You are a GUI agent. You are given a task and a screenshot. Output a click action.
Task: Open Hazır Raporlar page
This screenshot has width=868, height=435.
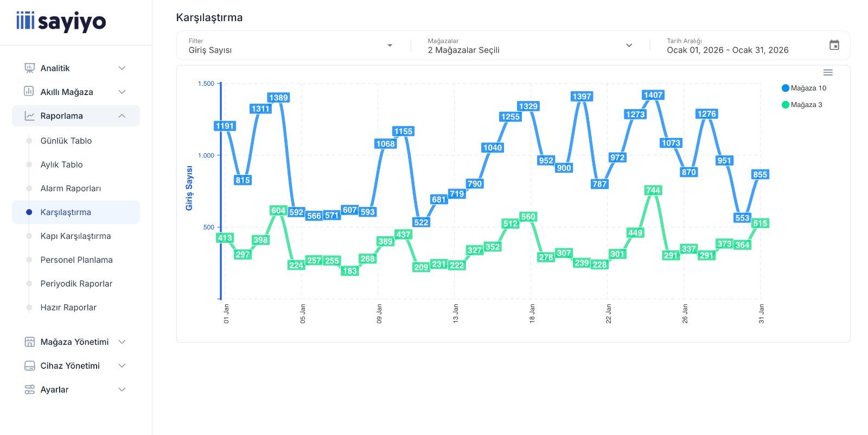click(x=68, y=307)
